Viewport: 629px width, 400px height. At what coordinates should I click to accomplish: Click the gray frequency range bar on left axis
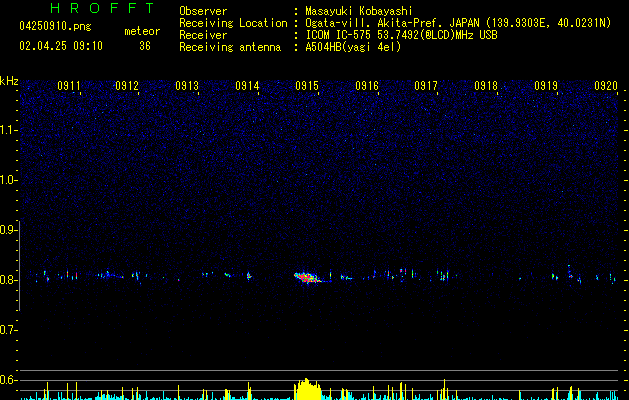click(20, 265)
